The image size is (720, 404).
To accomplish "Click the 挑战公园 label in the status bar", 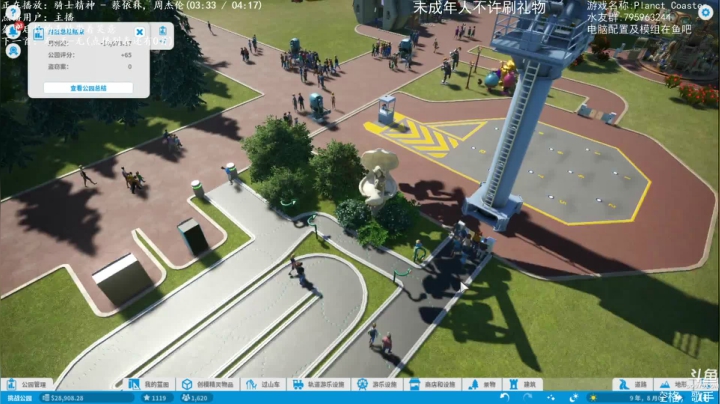I will pos(19,398).
